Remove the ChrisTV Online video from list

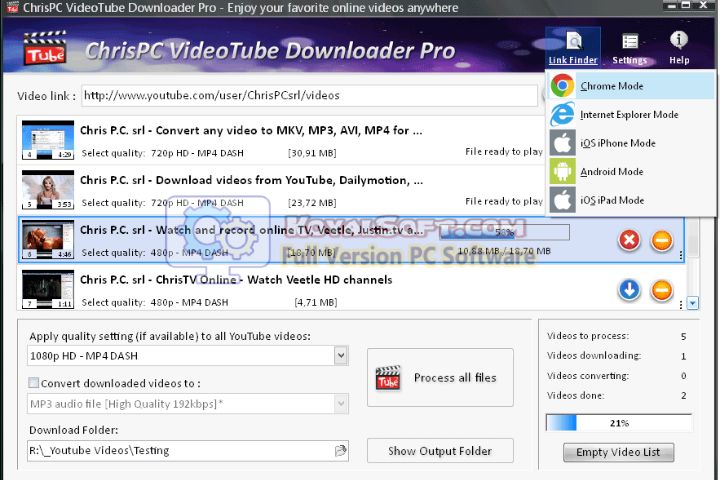tap(662, 290)
